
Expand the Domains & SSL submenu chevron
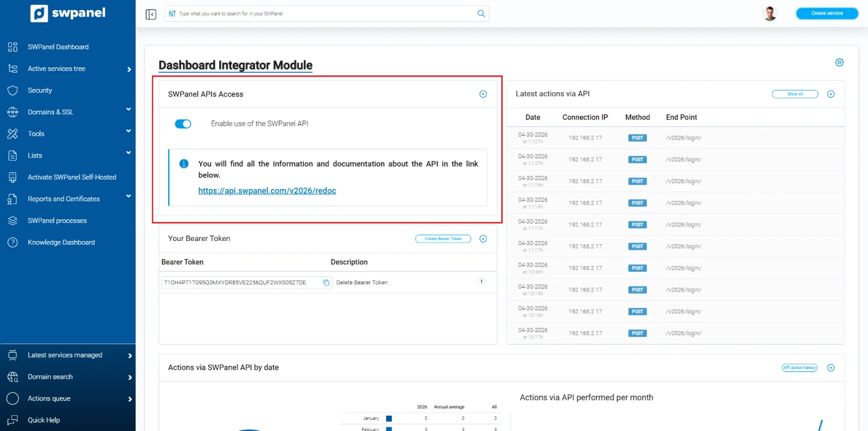[129, 110]
